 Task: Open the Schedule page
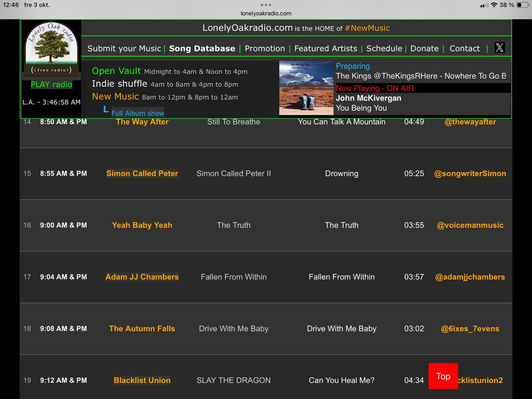pyautogui.click(x=384, y=48)
